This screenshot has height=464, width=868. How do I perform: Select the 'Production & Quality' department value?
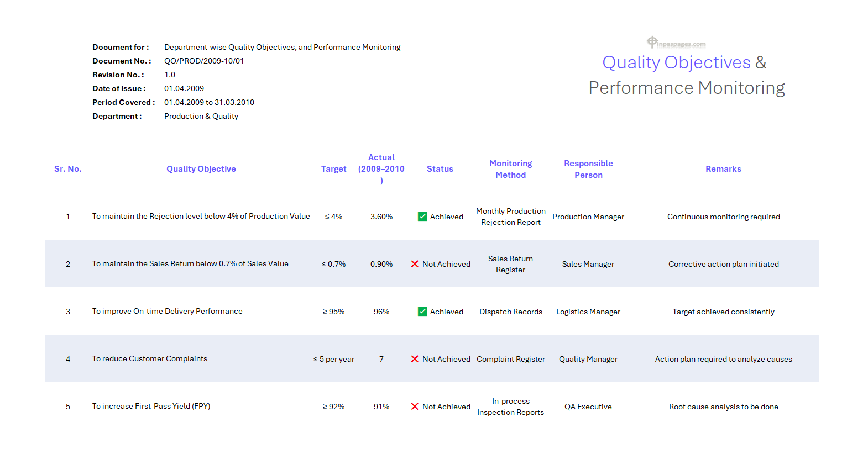click(201, 116)
